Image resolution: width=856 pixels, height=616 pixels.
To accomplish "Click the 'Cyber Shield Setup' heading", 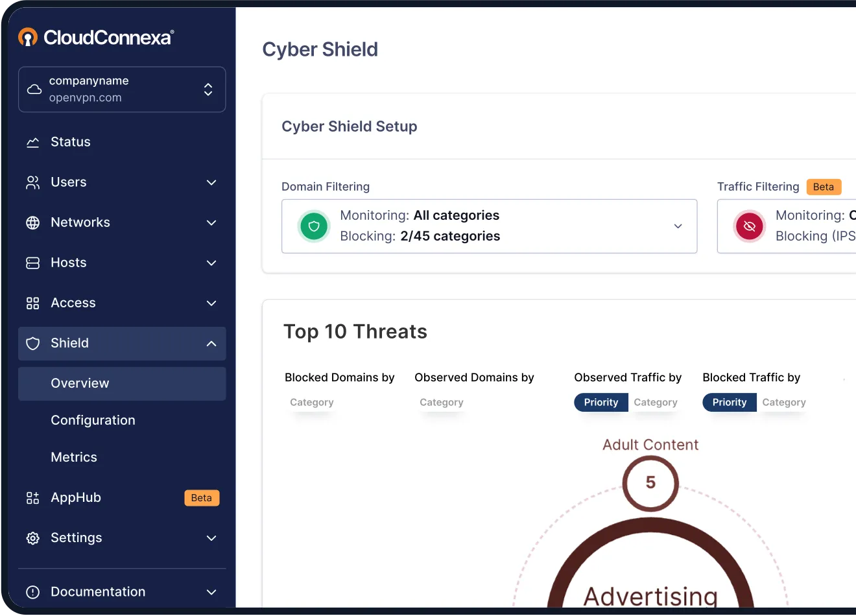I will (350, 126).
